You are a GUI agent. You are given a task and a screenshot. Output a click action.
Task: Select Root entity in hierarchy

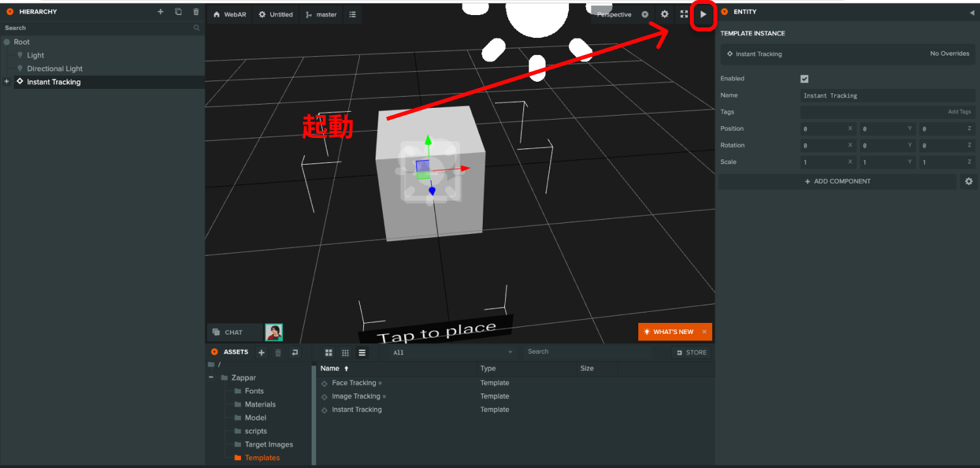pos(22,42)
